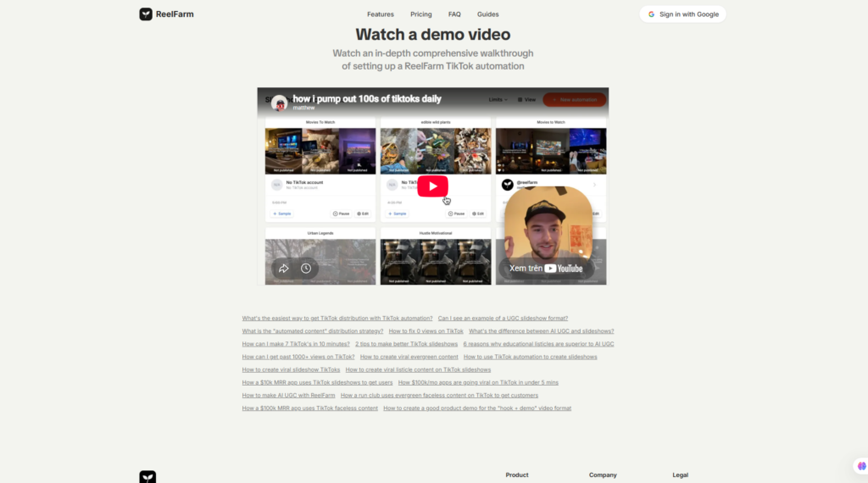Click the 'Product' footer heading
The height and width of the screenshot is (483, 868).
click(x=517, y=475)
